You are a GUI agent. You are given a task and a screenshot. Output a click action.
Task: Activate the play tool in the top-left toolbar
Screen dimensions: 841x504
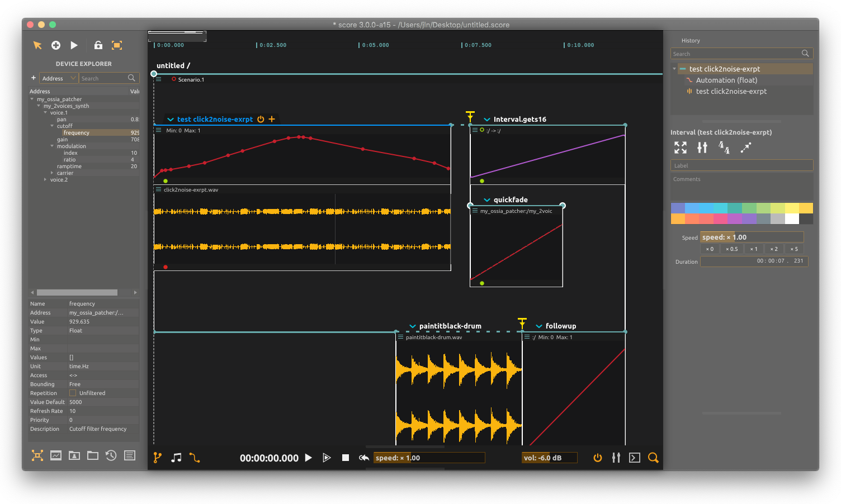click(x=74, y=45)
